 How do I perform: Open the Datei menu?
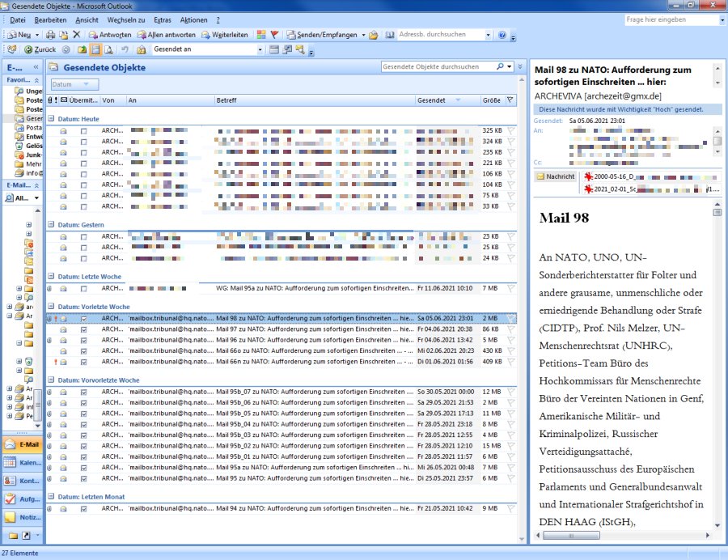point(18,20)
